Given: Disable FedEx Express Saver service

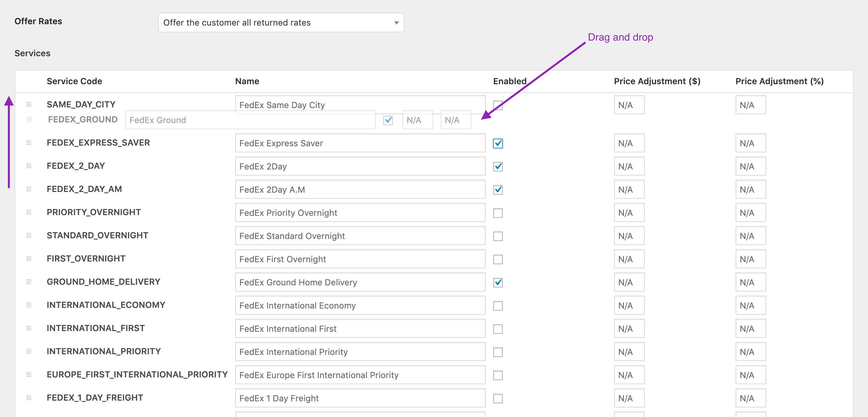Looking at the screenshot, I should tap(498, 144).
